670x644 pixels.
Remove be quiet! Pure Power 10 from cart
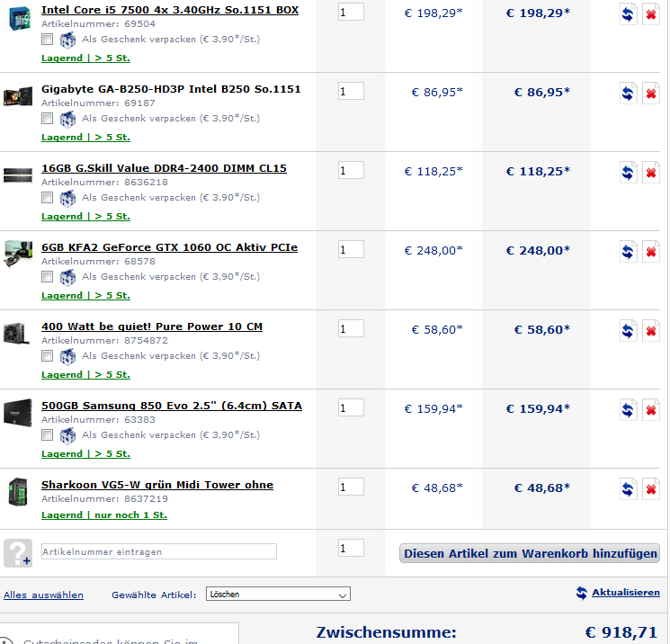(651, 331)
